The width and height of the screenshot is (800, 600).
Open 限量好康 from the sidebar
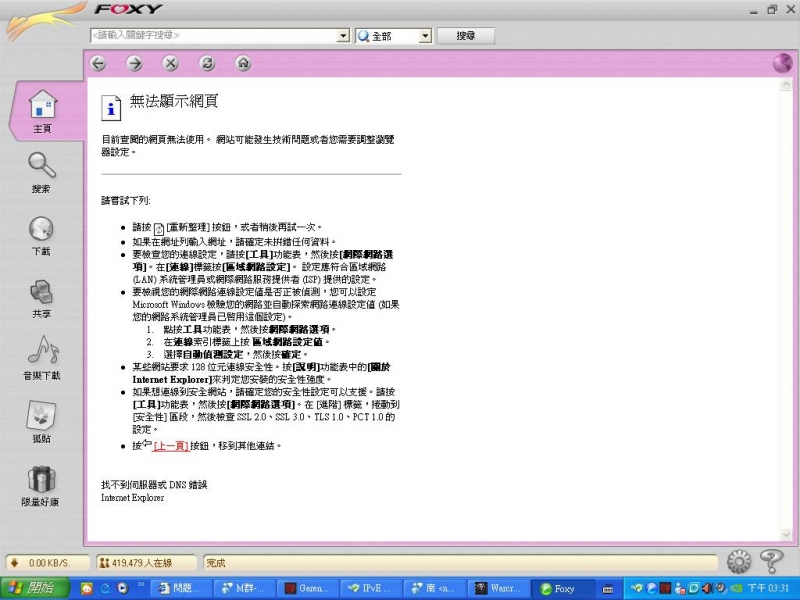point(40,485)
